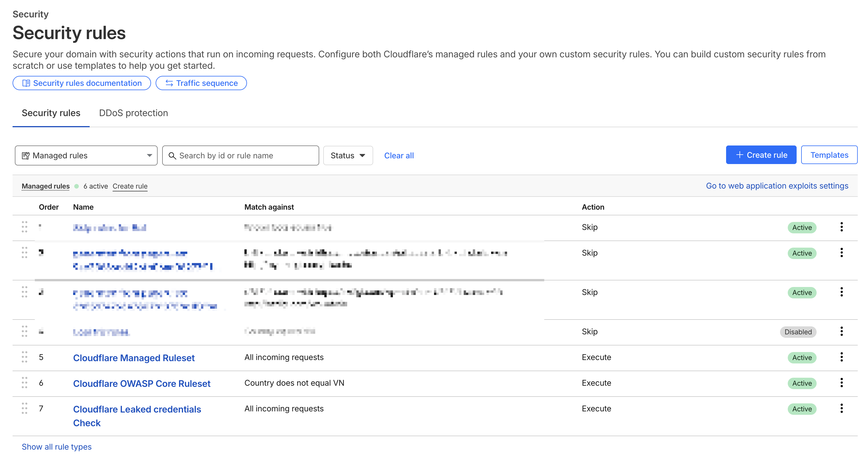The width and height of the screenshot is (868, 469).
Task: Open three-dot menu for Cloudflare OWASP Core Ruleset
Action: 841,383
